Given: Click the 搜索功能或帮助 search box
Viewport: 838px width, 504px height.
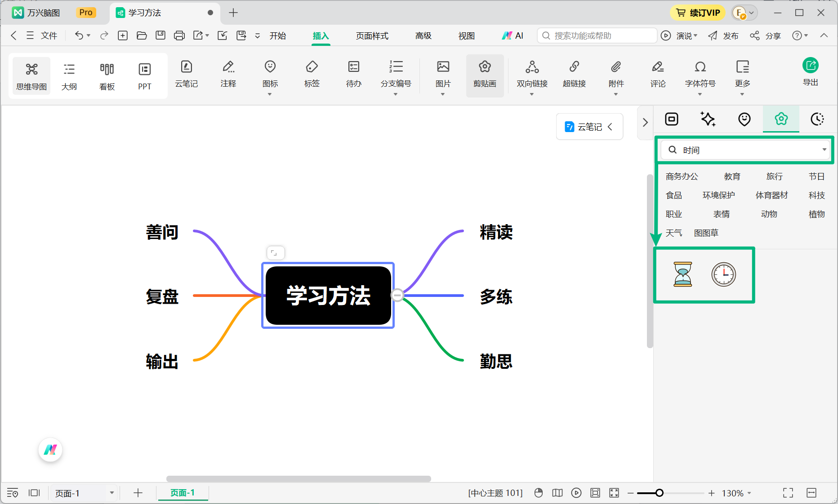Looking at the screenshot, I should 597,35.
